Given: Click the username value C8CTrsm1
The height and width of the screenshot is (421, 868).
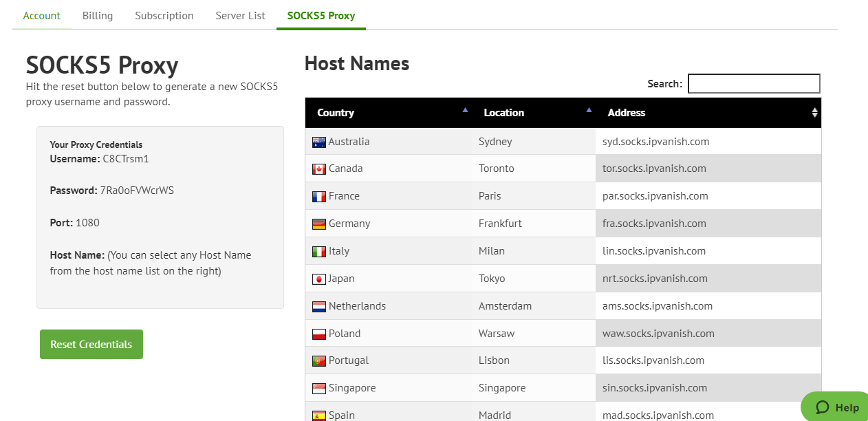Looking at the screenshot, I should (126, 158).
